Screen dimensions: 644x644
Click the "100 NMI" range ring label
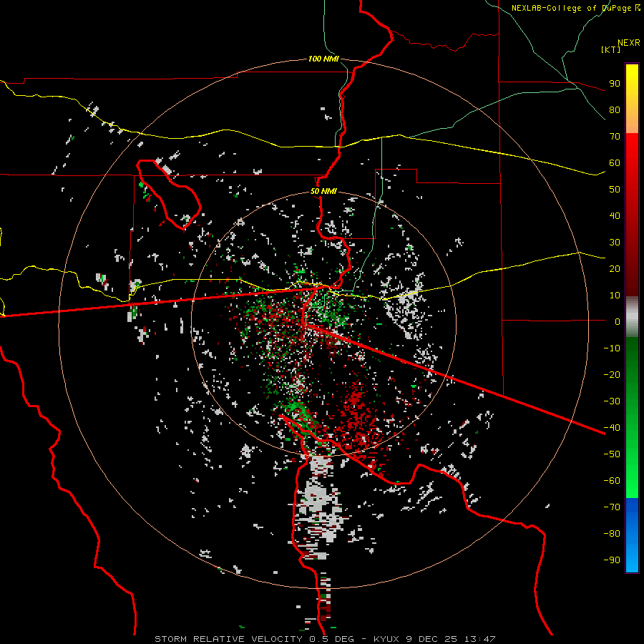[x=323, y=59]
